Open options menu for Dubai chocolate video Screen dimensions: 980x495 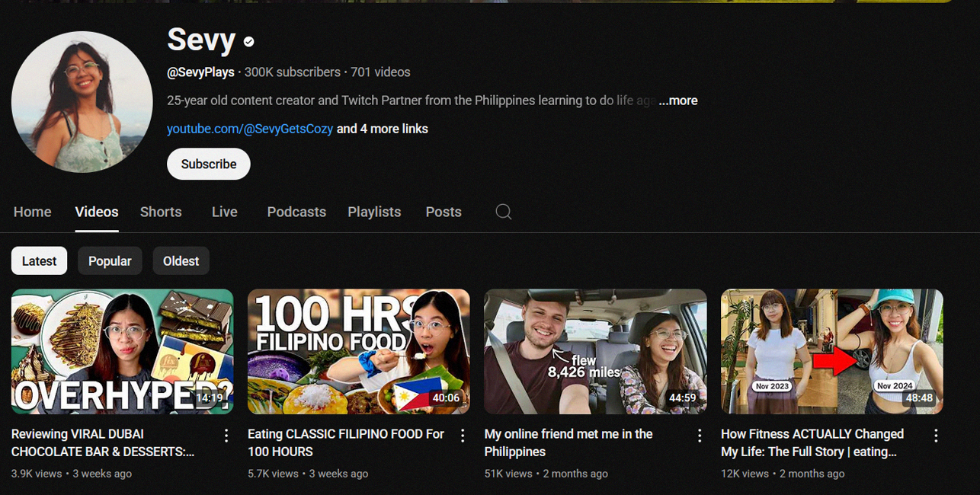point(226,435)
